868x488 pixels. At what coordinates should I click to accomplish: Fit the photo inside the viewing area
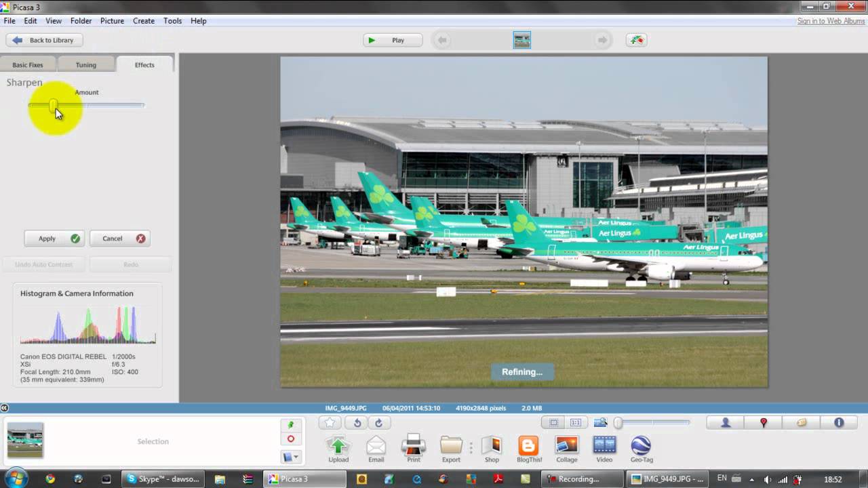(x=553, y=422)
